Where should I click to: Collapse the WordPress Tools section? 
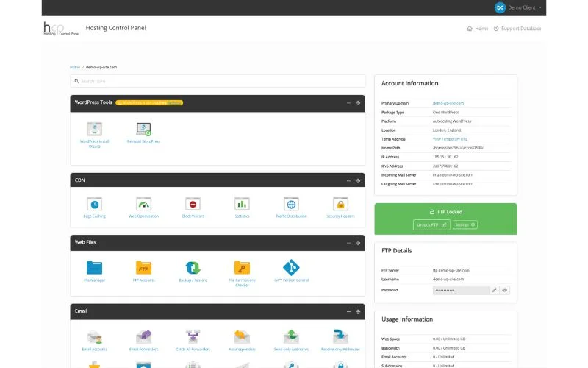pyautogui.click(x=348, y=103)
